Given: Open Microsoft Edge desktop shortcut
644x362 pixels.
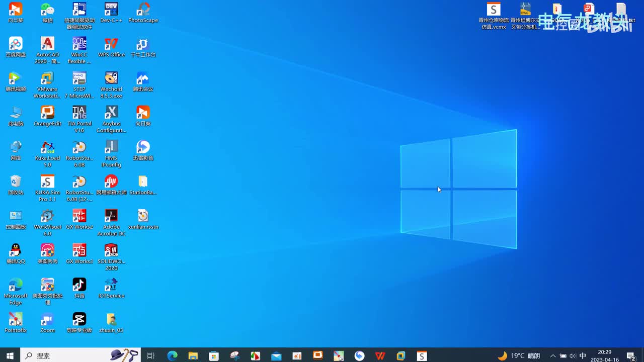Looking at the screenshot, I should click(x=16, y=292).
